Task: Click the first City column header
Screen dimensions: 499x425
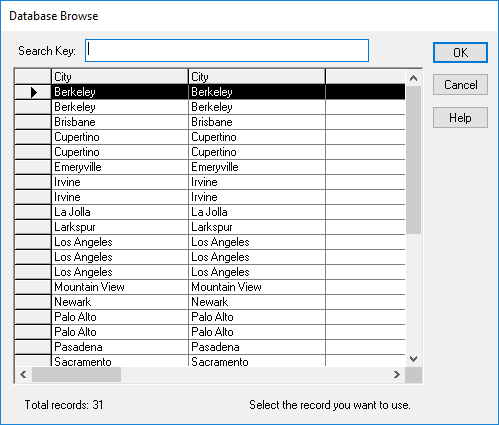Action: 120,77
